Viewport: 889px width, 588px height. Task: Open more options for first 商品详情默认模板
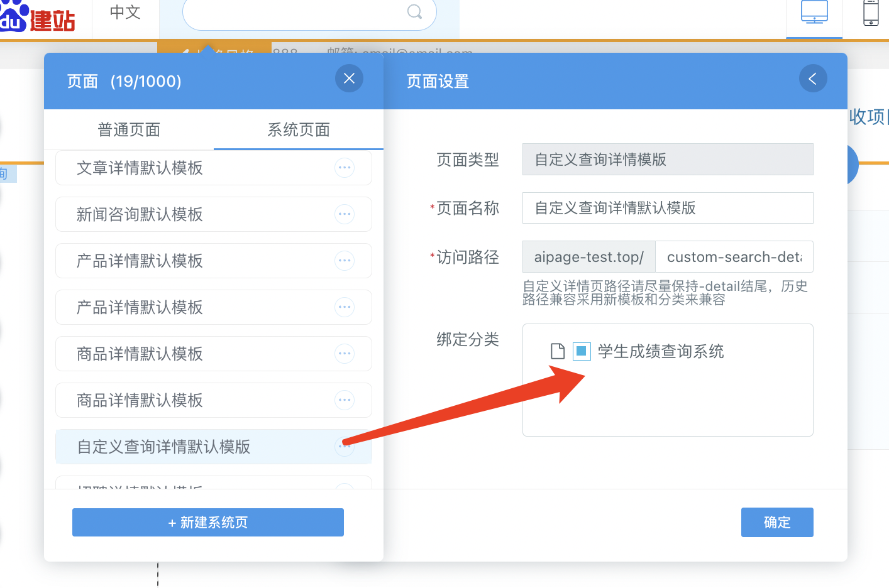tap(345, 354)
